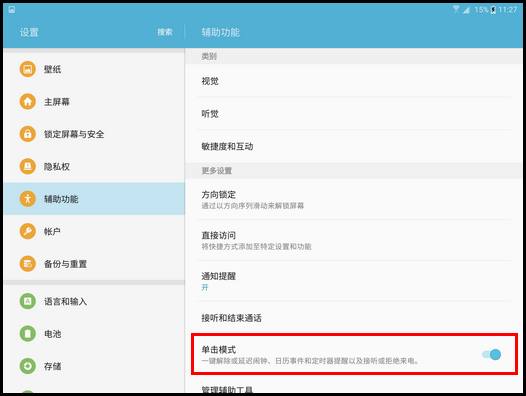Image resolution: width=526 pixels, height=396 pixels.
Task: Tap the 设置 header title
Action: pos(29,32)
